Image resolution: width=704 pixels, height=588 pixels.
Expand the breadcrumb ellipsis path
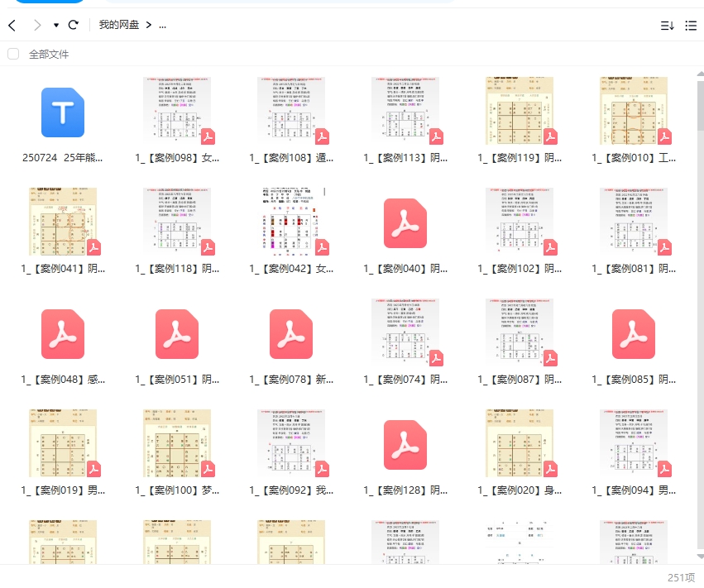coord(162,25)
